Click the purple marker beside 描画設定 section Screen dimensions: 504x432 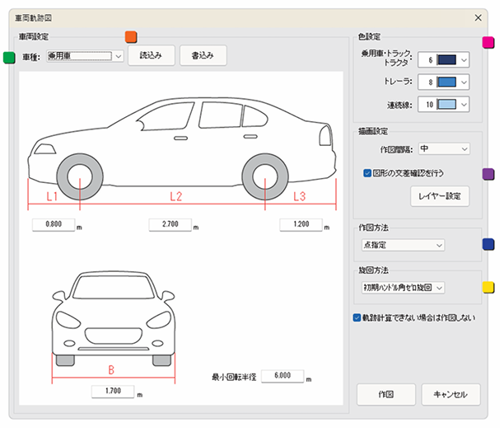click(488, 174)
